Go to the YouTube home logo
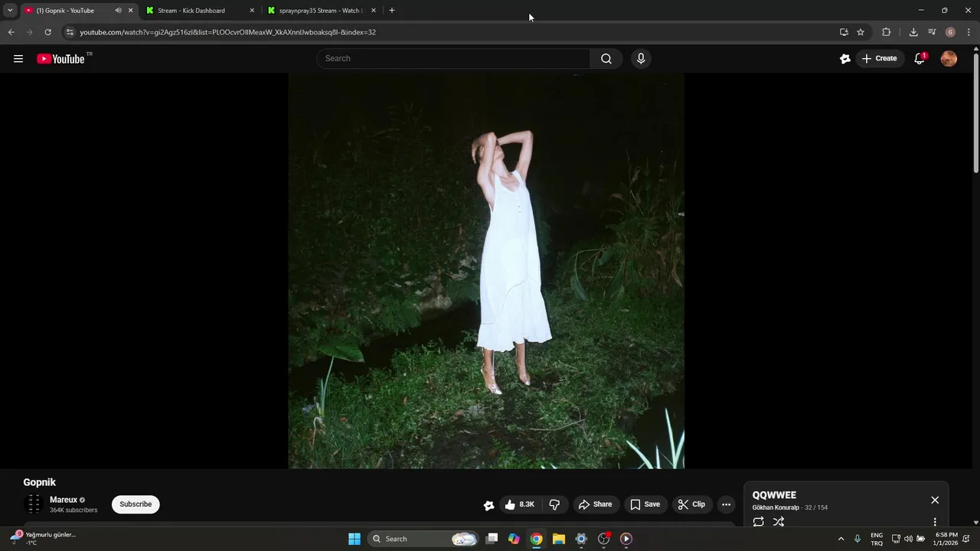This screenshot has width=980, height=551. point(60,59)
